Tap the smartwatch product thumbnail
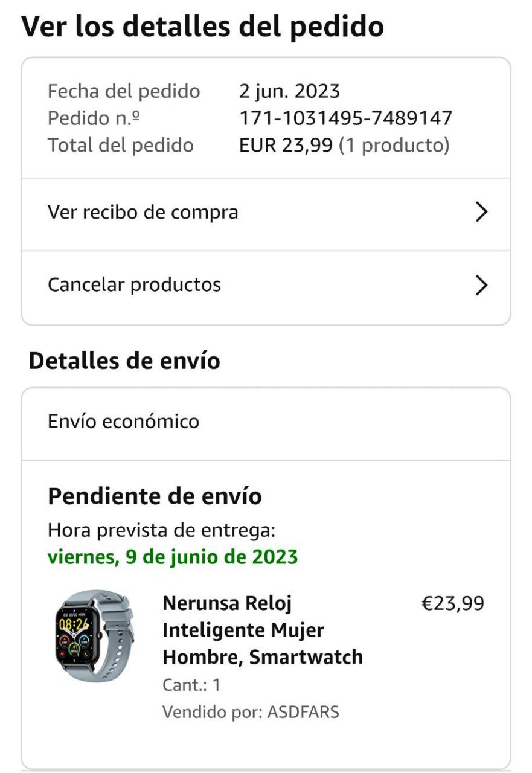The width and height of the screenshot is (532, 773). pos(94,636)
